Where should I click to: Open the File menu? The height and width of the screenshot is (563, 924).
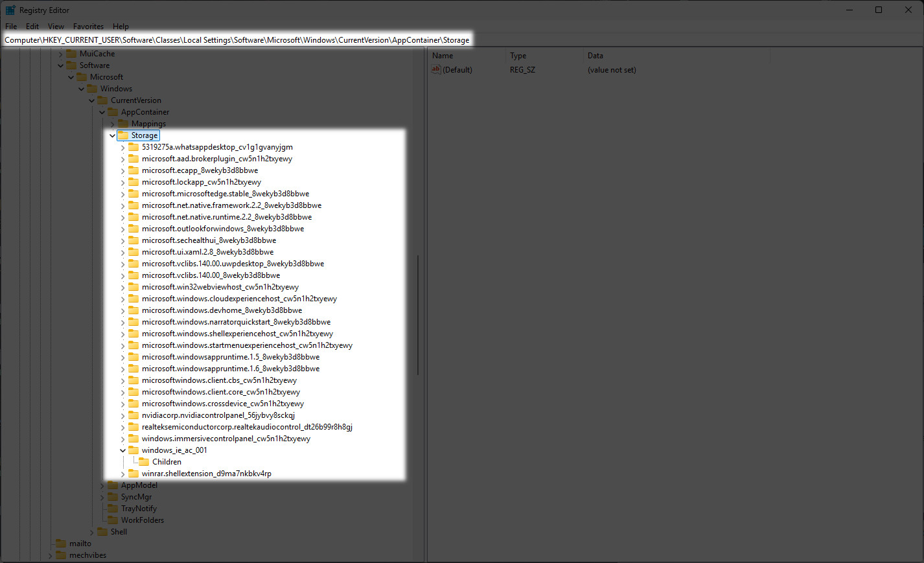[11, 27]
